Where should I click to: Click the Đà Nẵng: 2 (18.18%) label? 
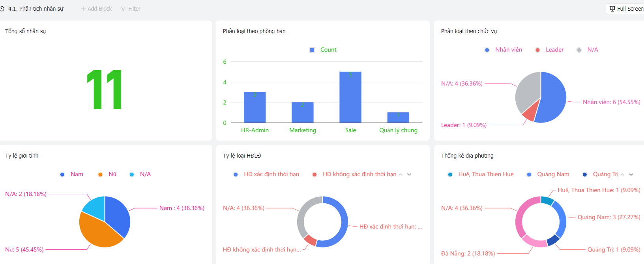click(x=468, y=253)
